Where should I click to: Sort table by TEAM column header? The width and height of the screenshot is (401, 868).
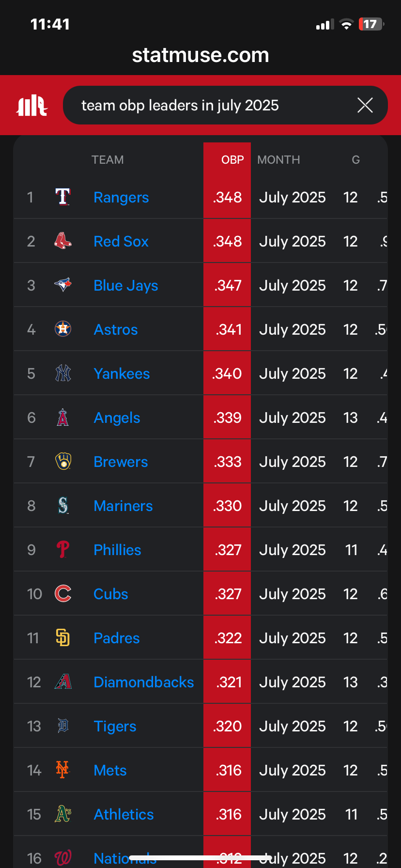click(x=108, y=160)
